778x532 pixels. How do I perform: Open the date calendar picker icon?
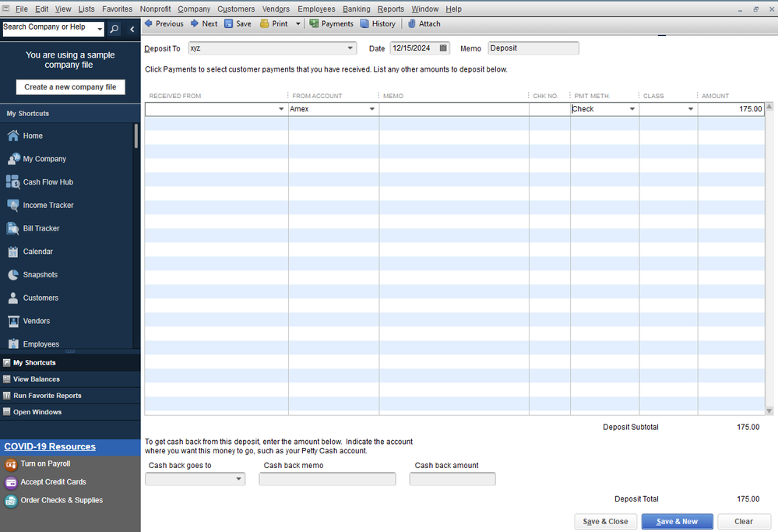[443, 48]
